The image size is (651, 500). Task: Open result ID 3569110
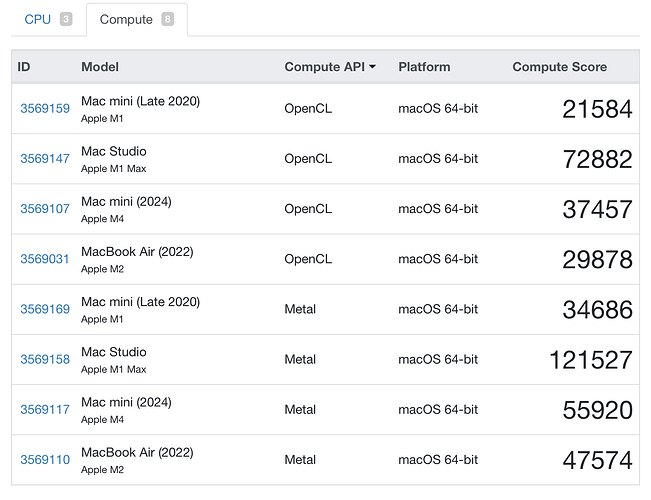(45, 460)
